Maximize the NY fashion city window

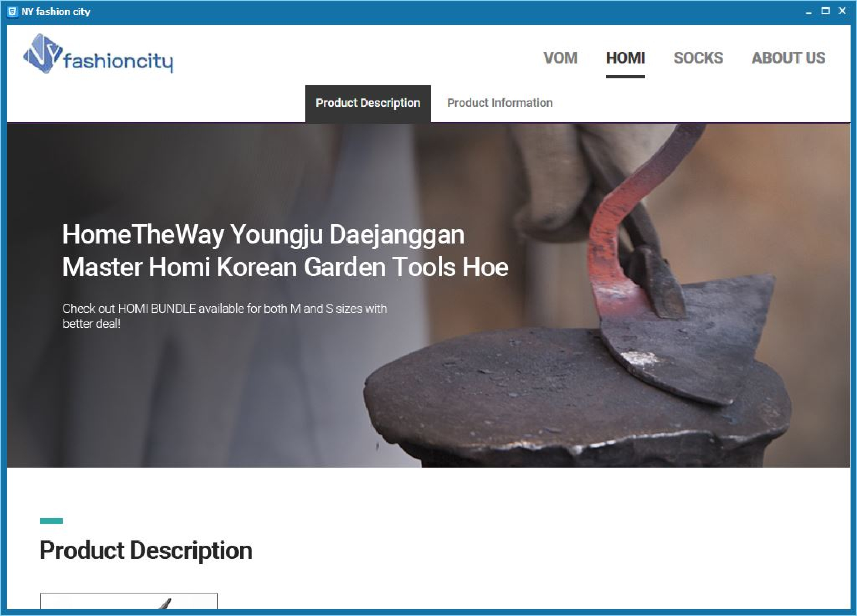(x=825, y=12)
